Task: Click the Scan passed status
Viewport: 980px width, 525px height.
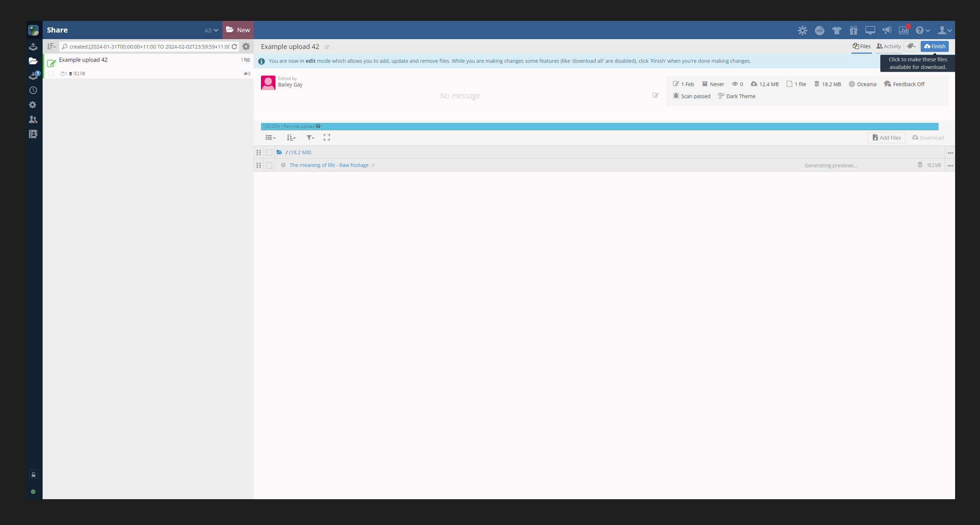Action: pyautogui.click(x=691, y=96)
